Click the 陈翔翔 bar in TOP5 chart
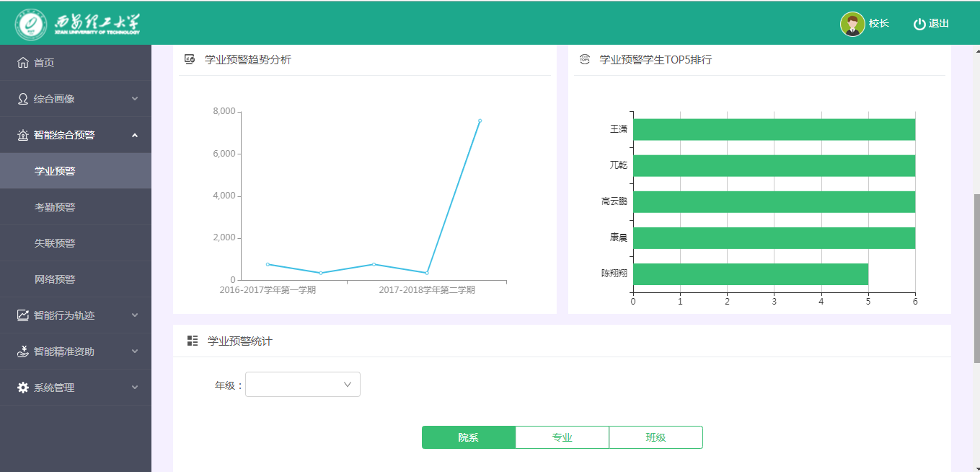The height and width of the screenshot is (472, 980). [x=750, y=274]
